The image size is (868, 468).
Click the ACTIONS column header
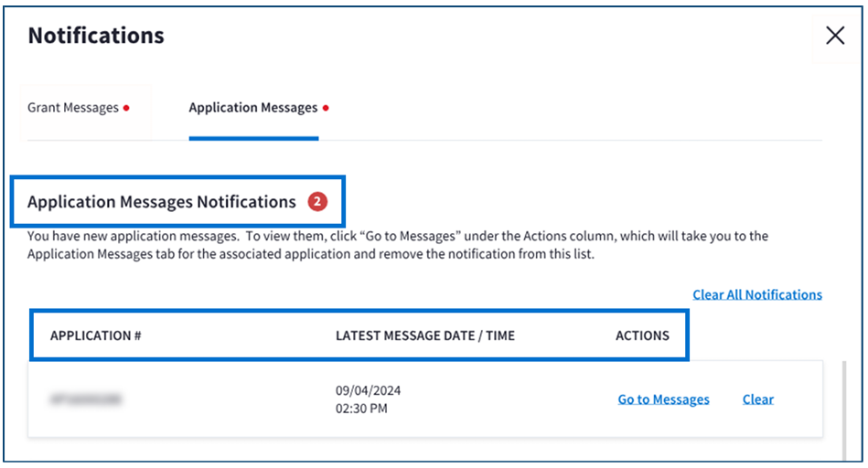(x=642, y=335)
